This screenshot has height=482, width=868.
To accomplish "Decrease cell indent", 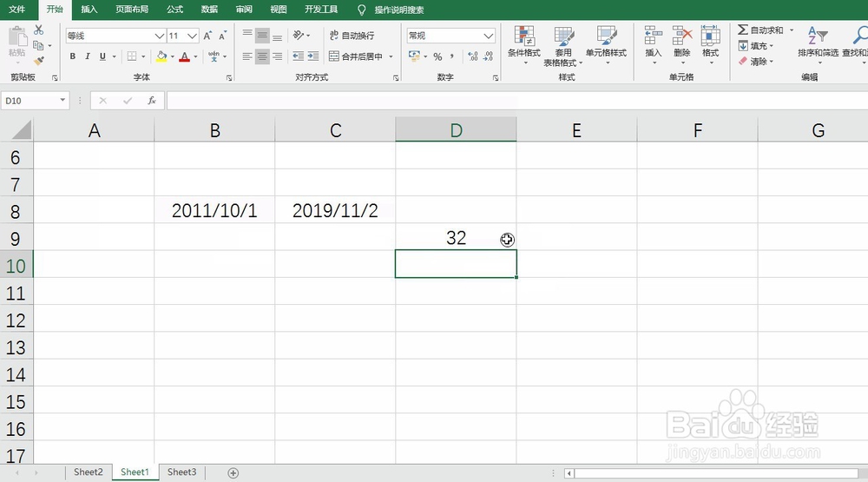I will click(298, 56).
